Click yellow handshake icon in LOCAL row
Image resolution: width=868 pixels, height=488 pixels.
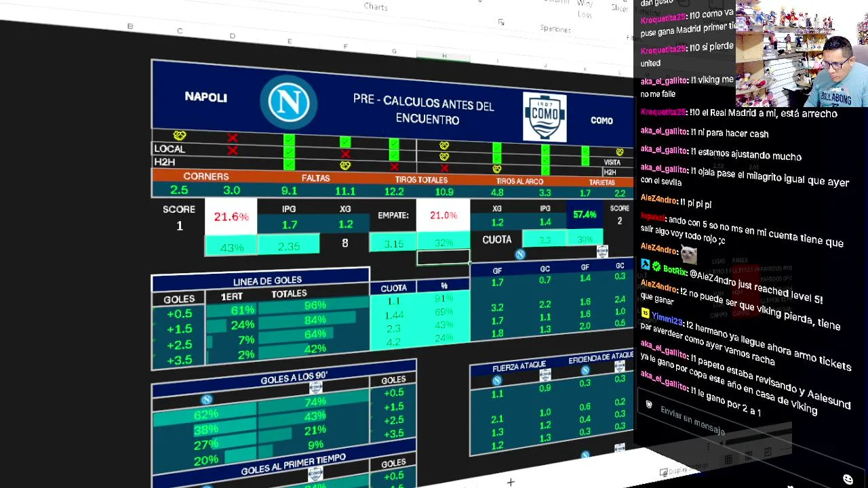(x=180, y=136)
